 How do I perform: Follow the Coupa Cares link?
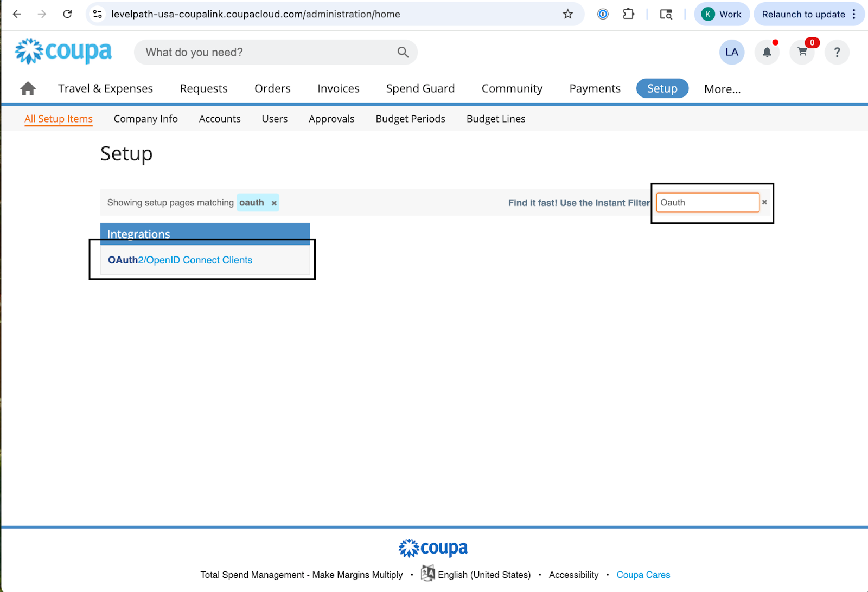click(x=643, y=575)
